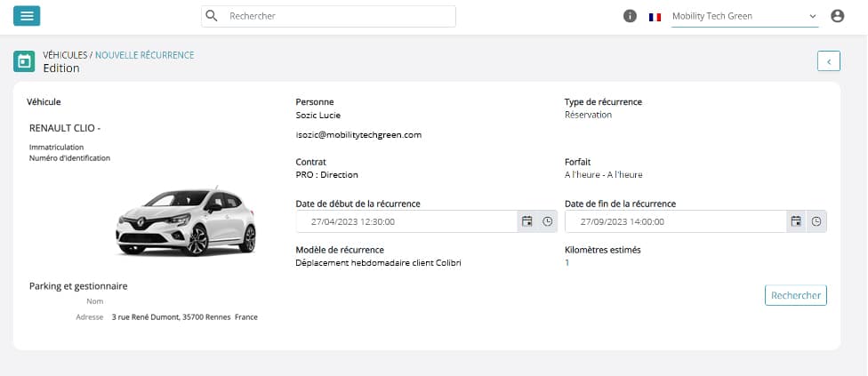
Task: Click the info icon in header
Action: coord(630,16)
